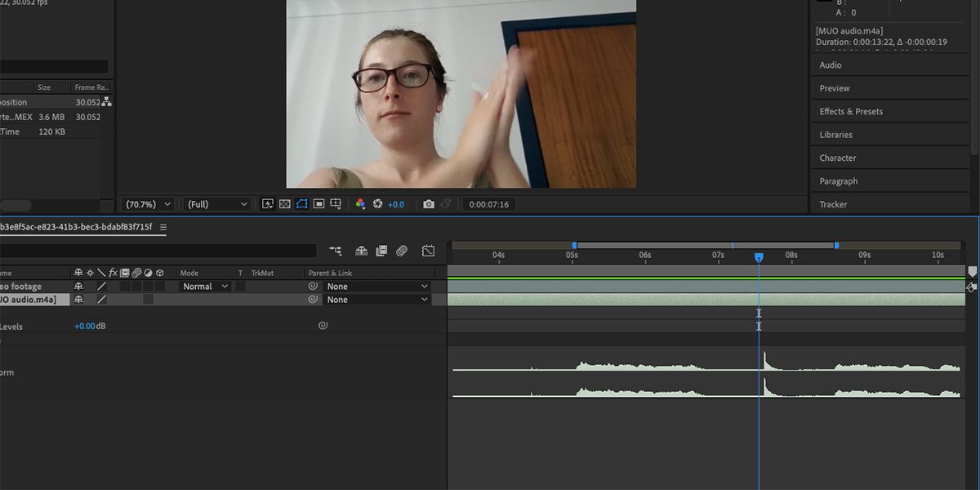Open the Normal blending mode dropdown
The image size is (980, 490).
point(203,286)
